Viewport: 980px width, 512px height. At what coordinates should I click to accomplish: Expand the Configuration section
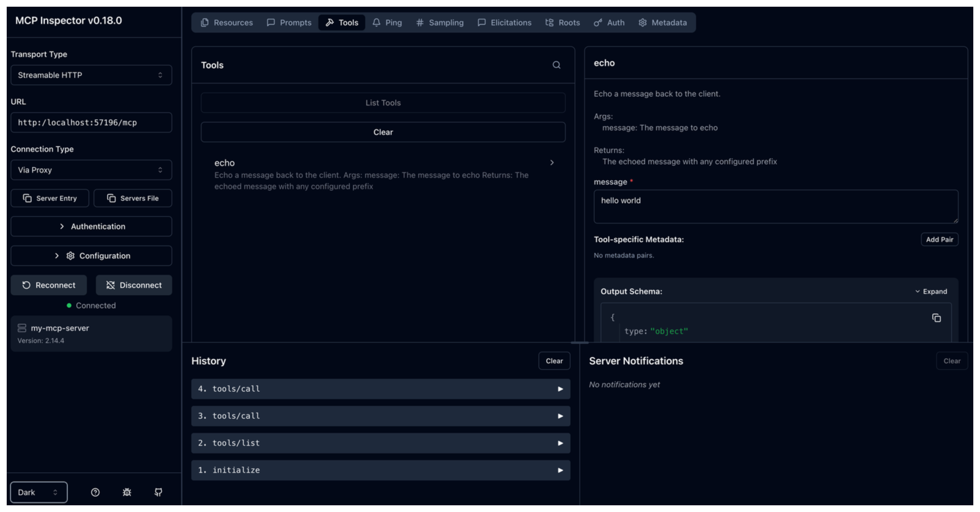tap(91, 256)
